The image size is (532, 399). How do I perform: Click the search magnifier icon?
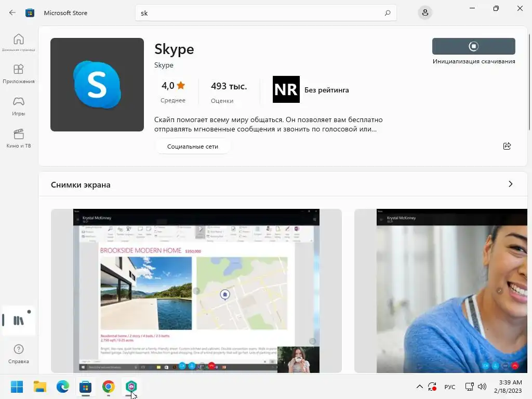click(x=388, y=13)
